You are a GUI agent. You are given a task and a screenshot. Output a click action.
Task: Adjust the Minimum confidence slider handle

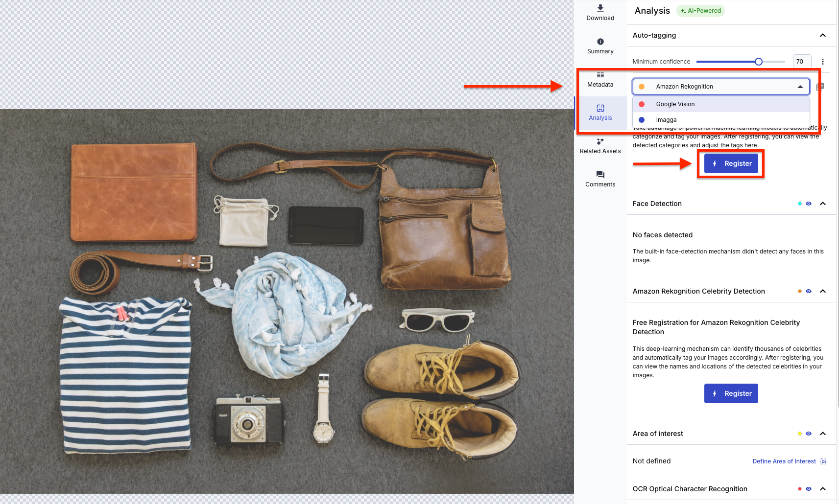click(759, 62)
